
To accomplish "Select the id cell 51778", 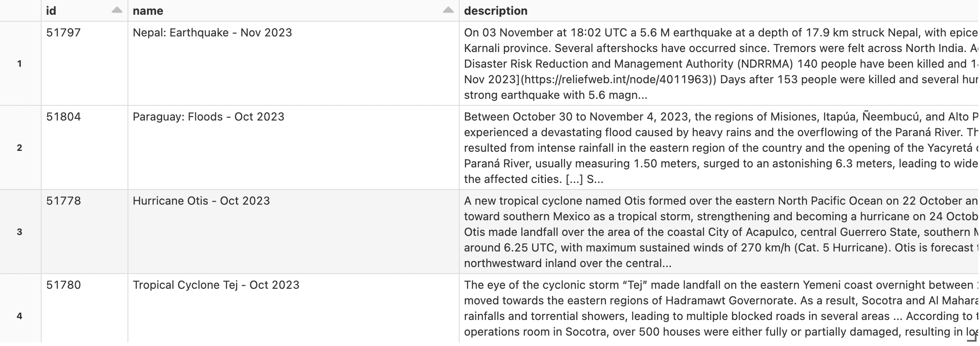I will click(63, 201).
